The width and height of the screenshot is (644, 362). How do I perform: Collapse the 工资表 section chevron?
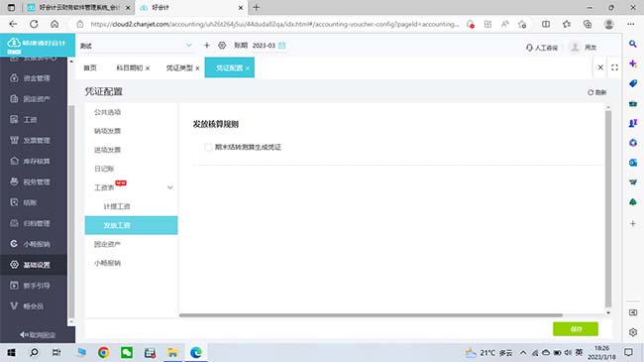170,187
